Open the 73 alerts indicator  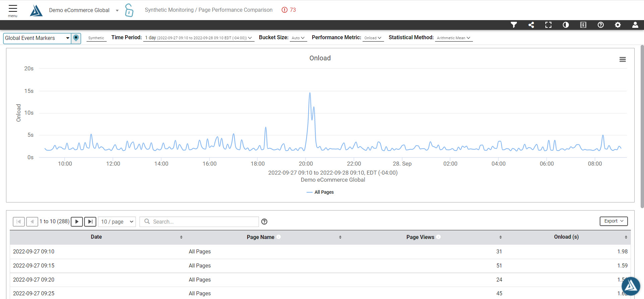(x=289, y=10)
